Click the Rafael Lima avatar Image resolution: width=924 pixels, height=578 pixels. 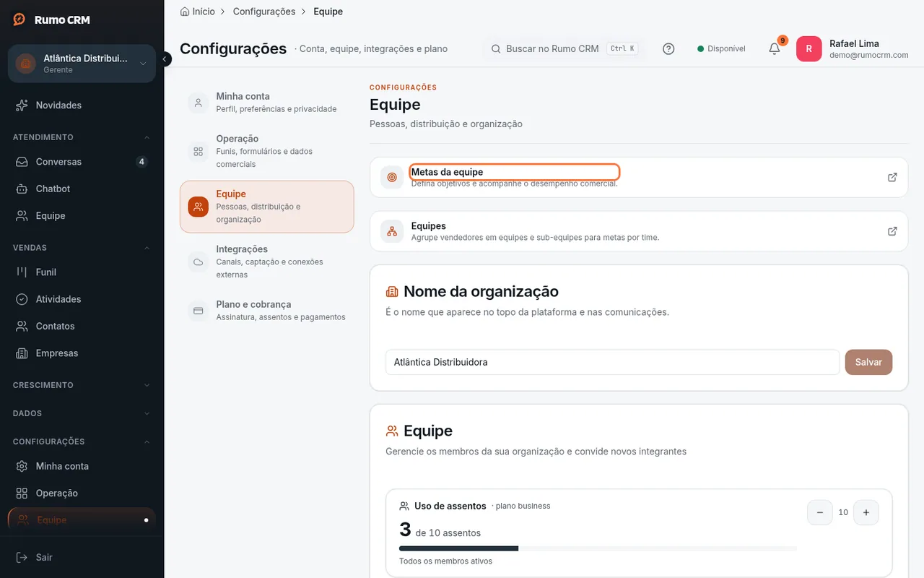coord(808,49)
